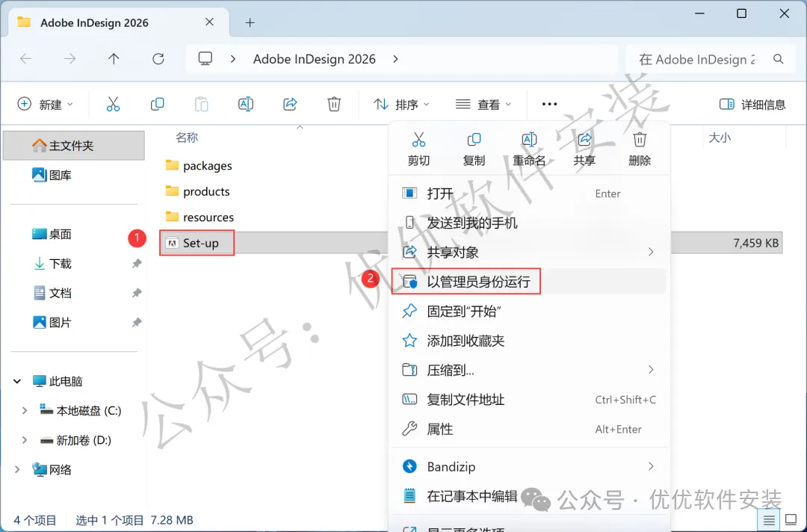Click the Paste clipboard icon in the toolbar
807x532 pixels.
[201, 105]
